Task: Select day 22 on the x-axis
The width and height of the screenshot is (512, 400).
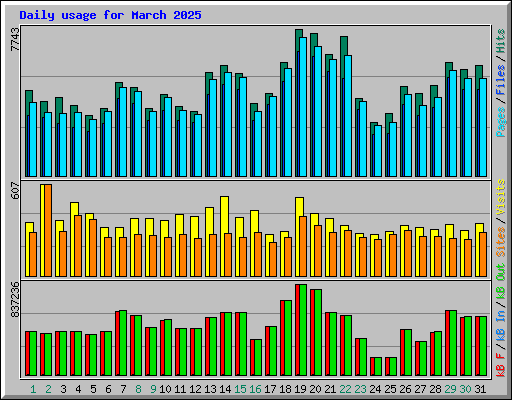Action: tap(345, 389)
